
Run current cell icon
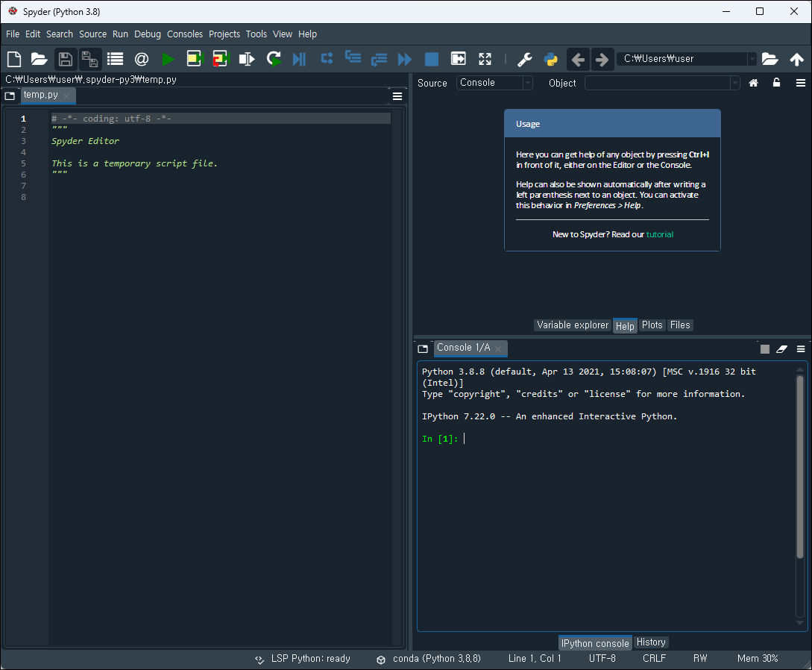point(195,59)
